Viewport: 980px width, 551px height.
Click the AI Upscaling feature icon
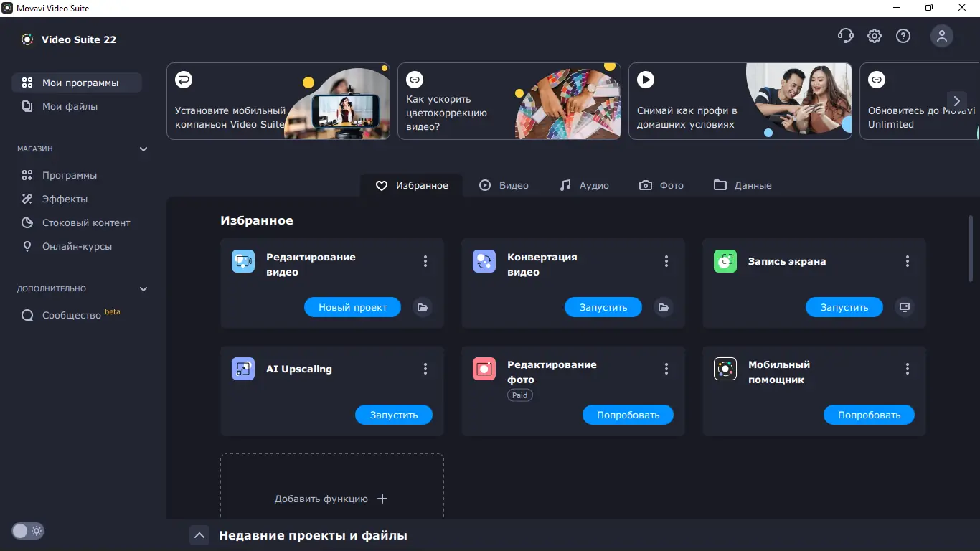pyautogui.click(x=242, y=369)
